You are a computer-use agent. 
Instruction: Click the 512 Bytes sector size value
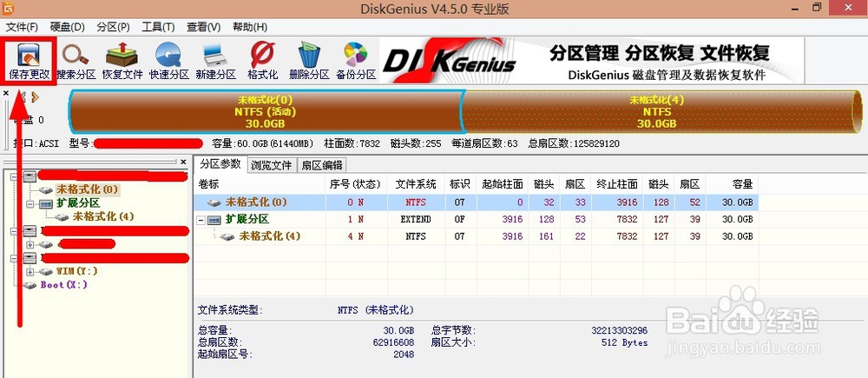pyautogui.click(x=624, y=343)
